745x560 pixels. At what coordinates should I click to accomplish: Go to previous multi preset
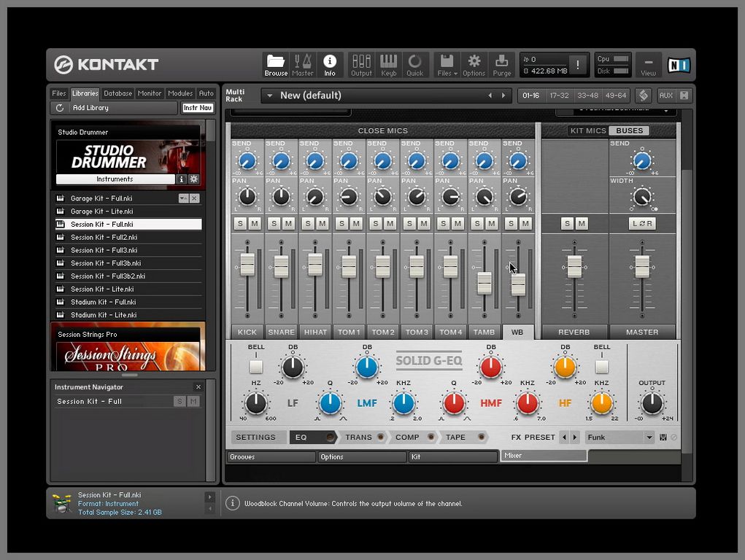(490, 96)
